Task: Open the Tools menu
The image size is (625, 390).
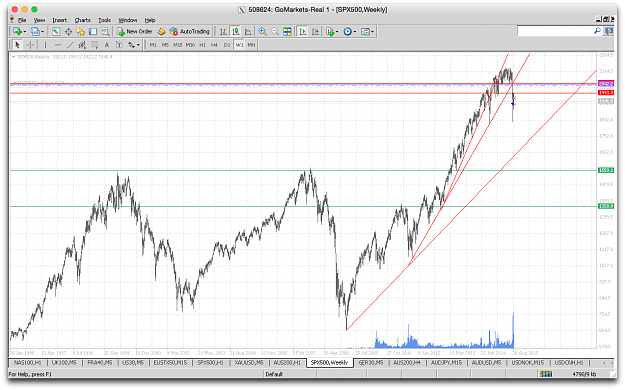Action: (x=104, y=20)
